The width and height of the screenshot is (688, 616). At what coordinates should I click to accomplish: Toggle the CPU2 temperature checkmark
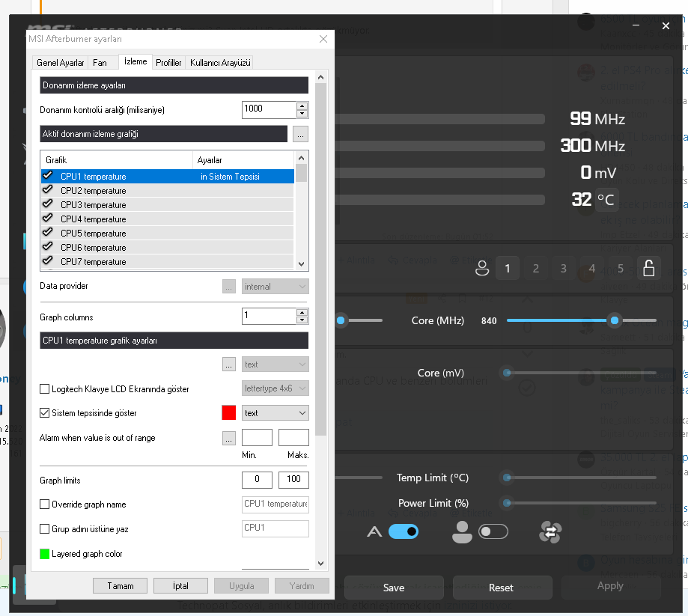pyautogui.click(x=48, y=190)
